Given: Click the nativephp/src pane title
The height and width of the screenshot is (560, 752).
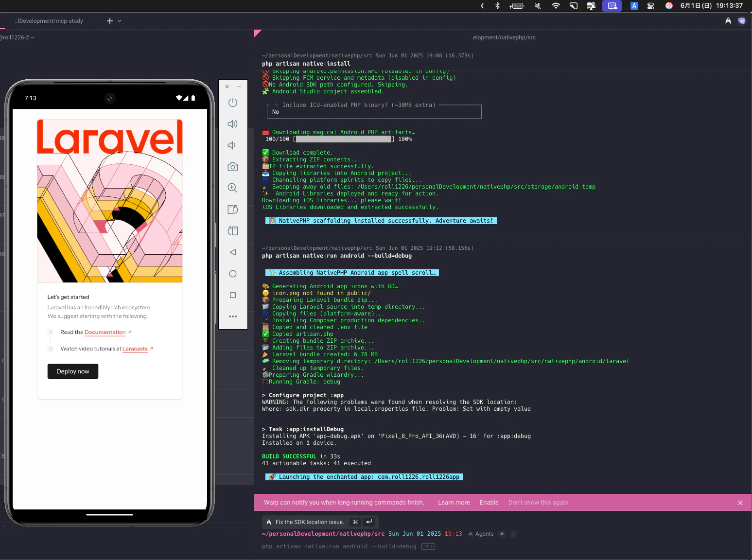Looking at the screenshot, I should pyautogui.click(x=503, y=37).
